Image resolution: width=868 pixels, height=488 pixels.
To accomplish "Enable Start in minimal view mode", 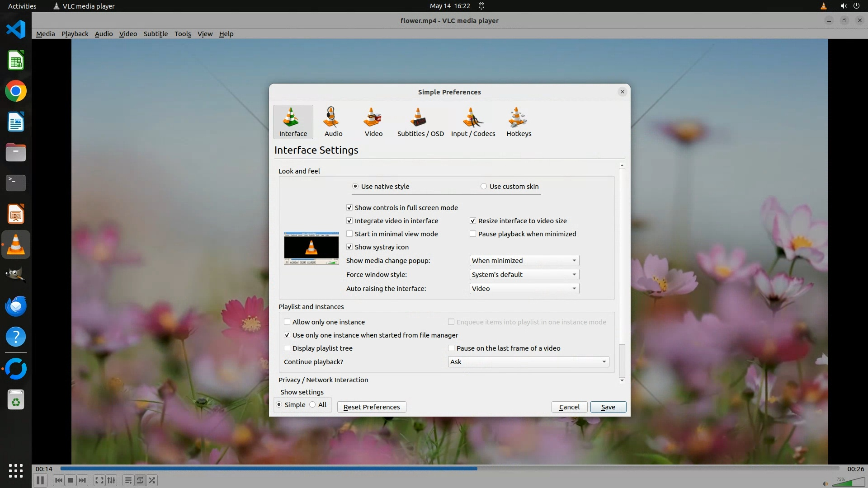I will coord(349,234).
